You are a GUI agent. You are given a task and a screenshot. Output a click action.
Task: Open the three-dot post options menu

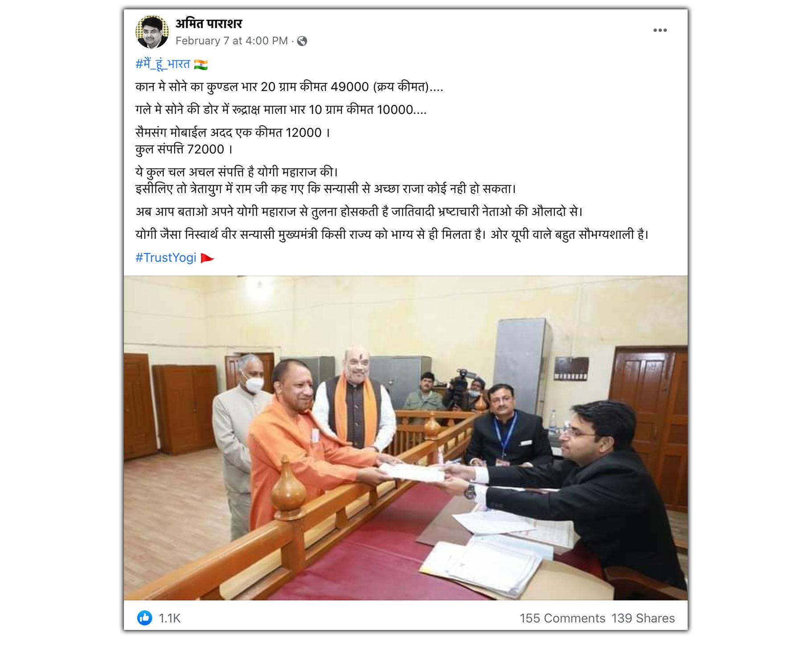(x=660, y=30)
